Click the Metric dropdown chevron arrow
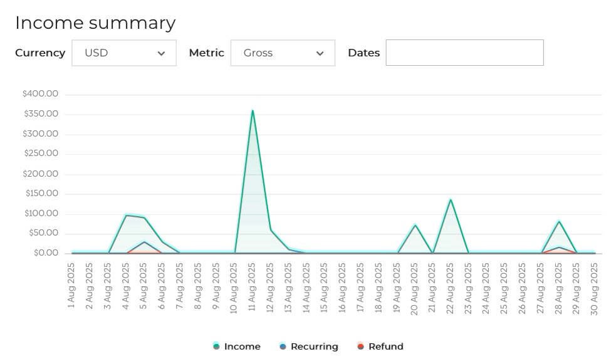This screenshot has width=616, height=364. 320,53
